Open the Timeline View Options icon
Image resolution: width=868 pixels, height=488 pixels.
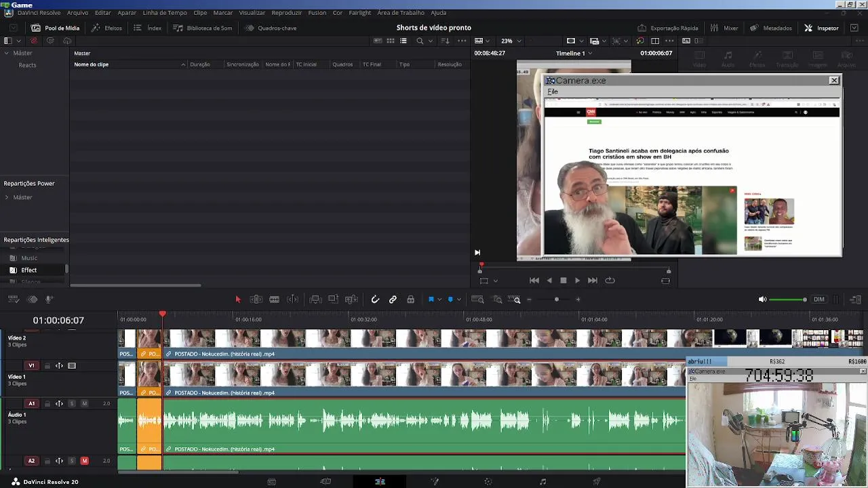coord(13,299)
